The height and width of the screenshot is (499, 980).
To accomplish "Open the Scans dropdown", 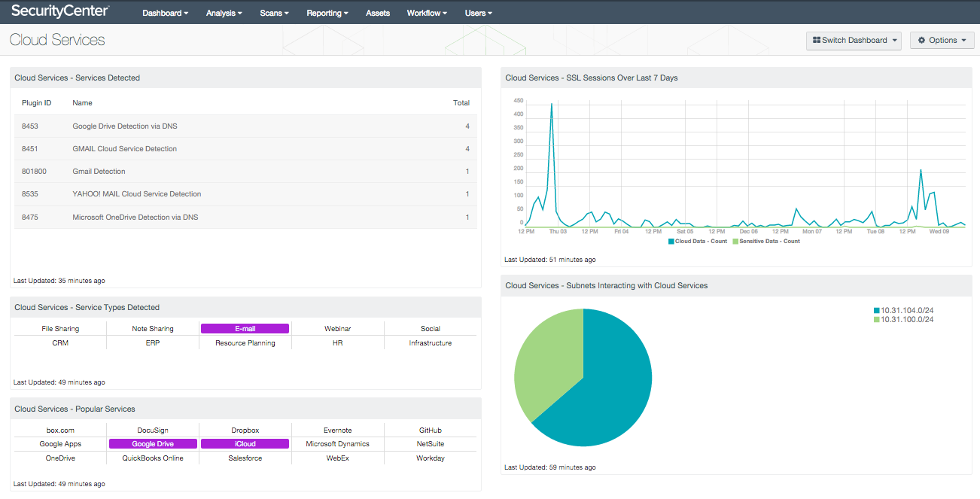I will (x=274, y=13).
